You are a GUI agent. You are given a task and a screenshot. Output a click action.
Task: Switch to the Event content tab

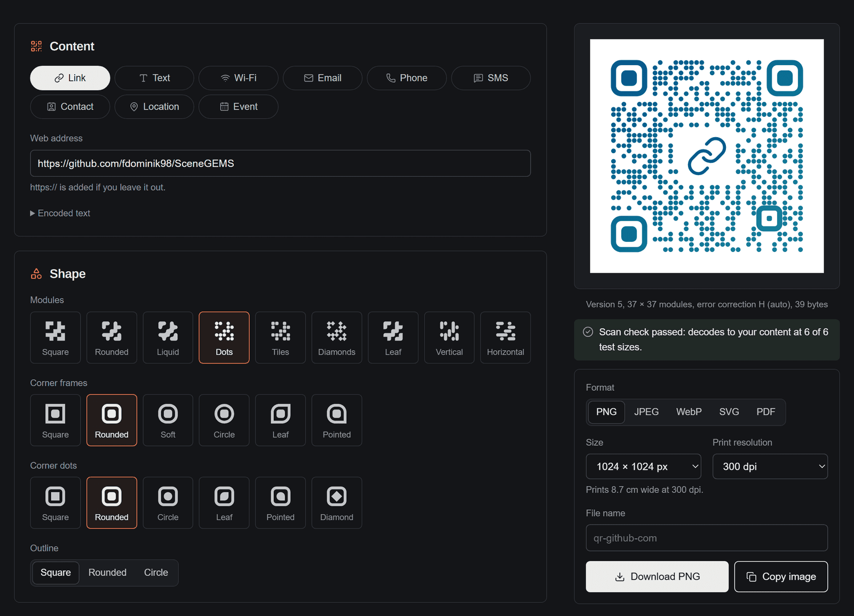[x=239, y=107]
